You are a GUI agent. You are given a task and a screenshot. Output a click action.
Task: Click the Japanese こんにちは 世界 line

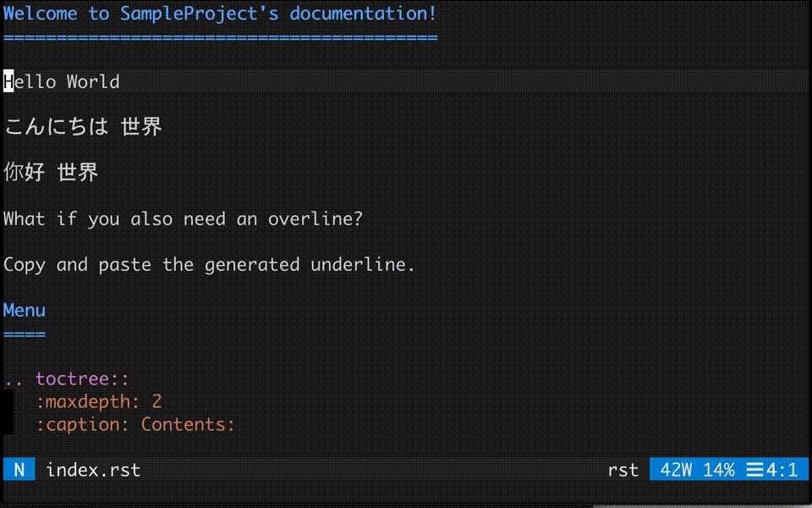click(x=83, y=126)
